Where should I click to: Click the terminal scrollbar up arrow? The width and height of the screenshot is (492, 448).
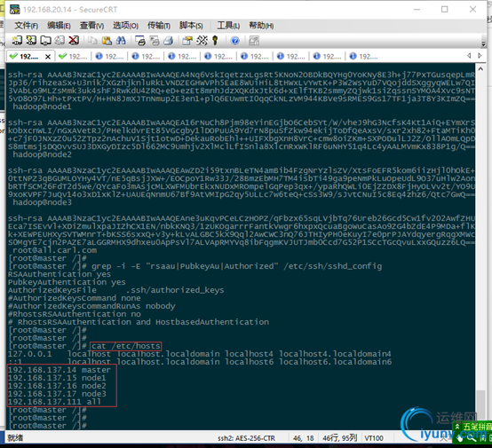(x=480, y=68)
